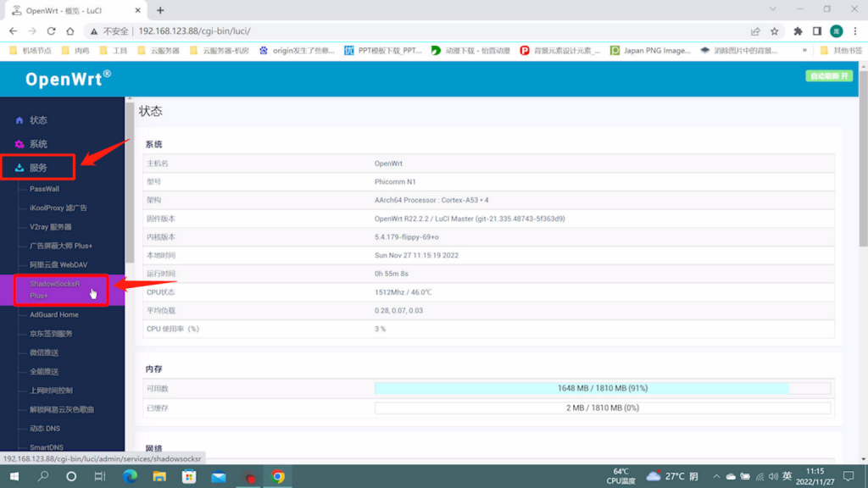
Task: Open the 机场节点 bookmark folder
Action: click(x=31, y=50)
